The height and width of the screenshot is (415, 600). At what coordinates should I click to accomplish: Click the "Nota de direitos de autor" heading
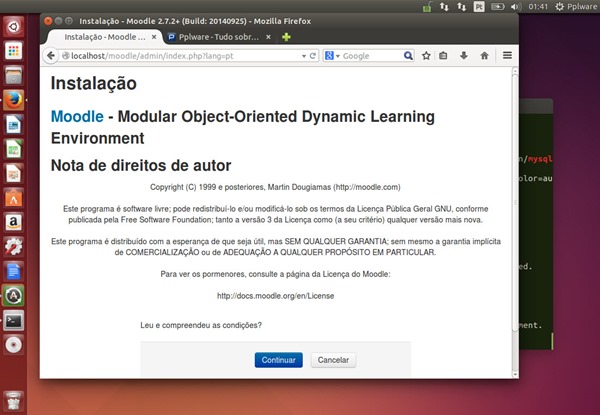141,166
